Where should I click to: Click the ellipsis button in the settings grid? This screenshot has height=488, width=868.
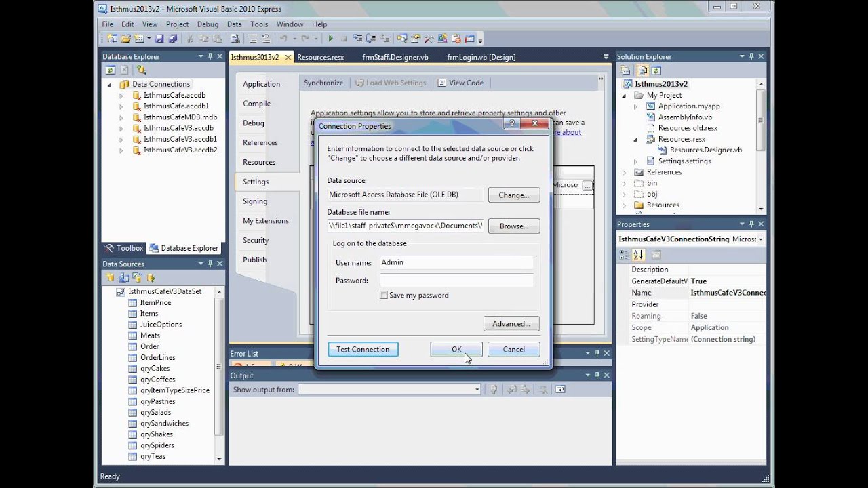tap(587, 185)
